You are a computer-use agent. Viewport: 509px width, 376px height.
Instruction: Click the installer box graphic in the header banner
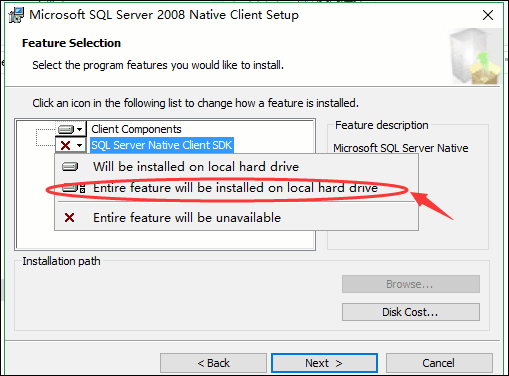point(475,56)
